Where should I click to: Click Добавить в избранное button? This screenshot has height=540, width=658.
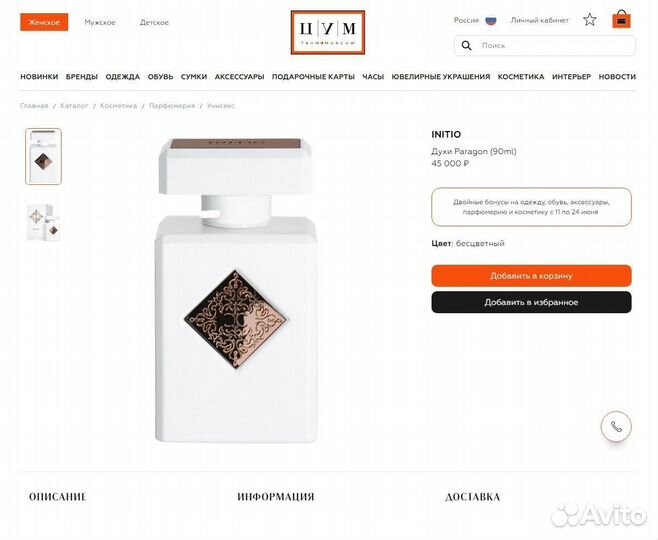pos(531,302)
